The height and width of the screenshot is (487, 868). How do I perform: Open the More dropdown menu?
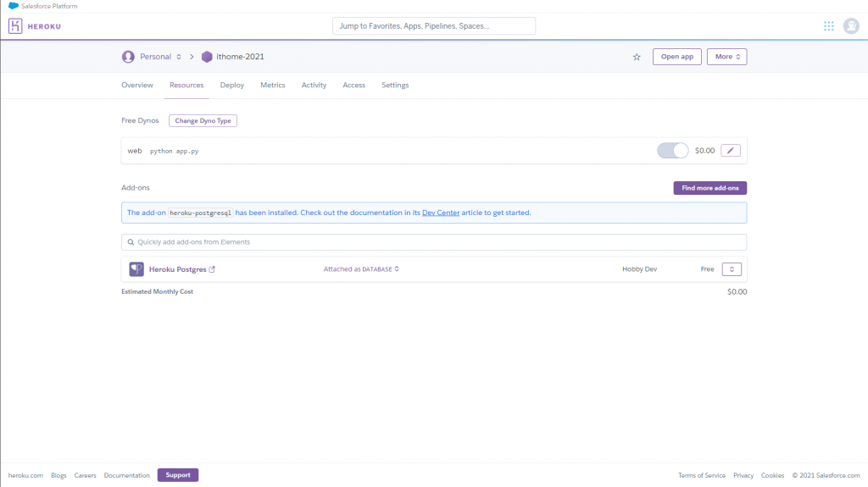[726, 57]
